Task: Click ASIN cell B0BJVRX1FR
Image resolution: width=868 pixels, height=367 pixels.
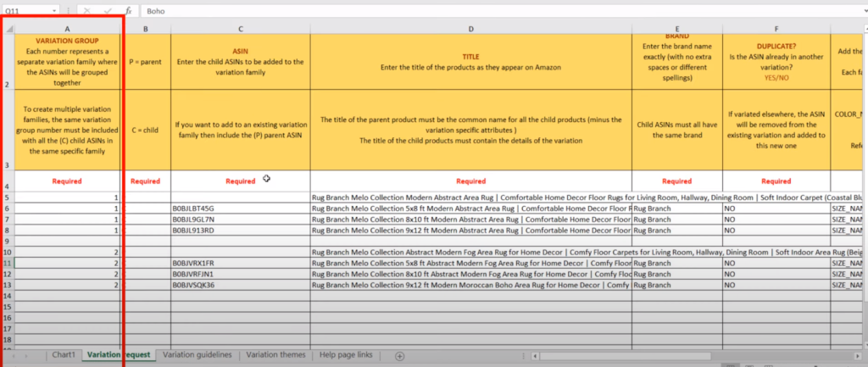Action: 240,264
